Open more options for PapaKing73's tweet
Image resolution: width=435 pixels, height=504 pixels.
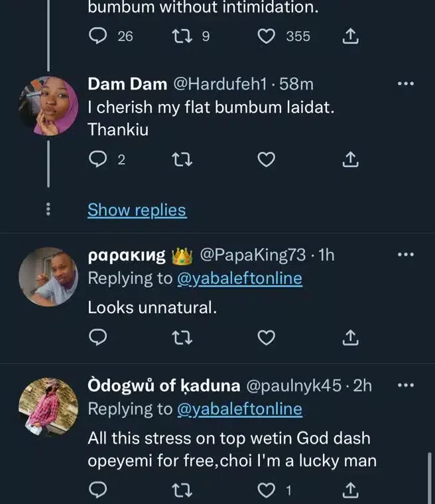point(404,255)
